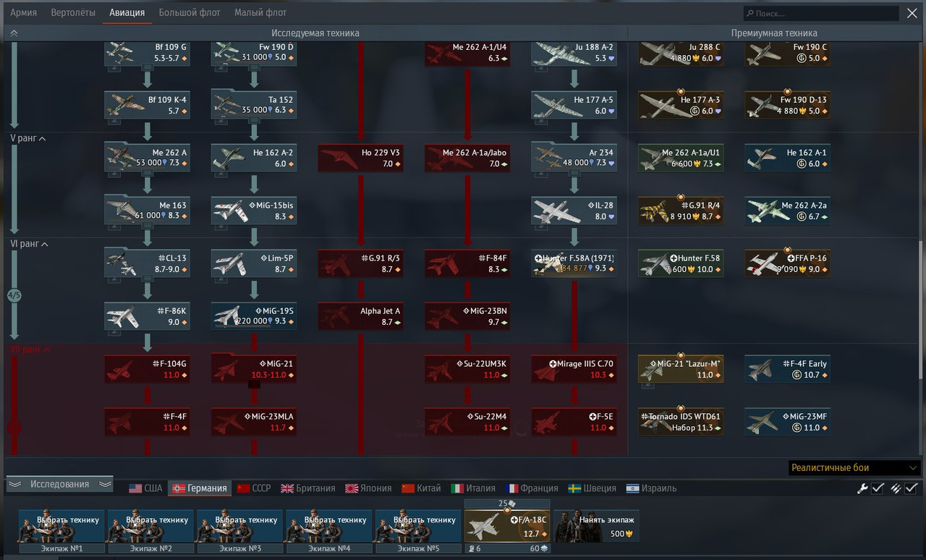Switch to the Большой флот tab

coord(190,12)
